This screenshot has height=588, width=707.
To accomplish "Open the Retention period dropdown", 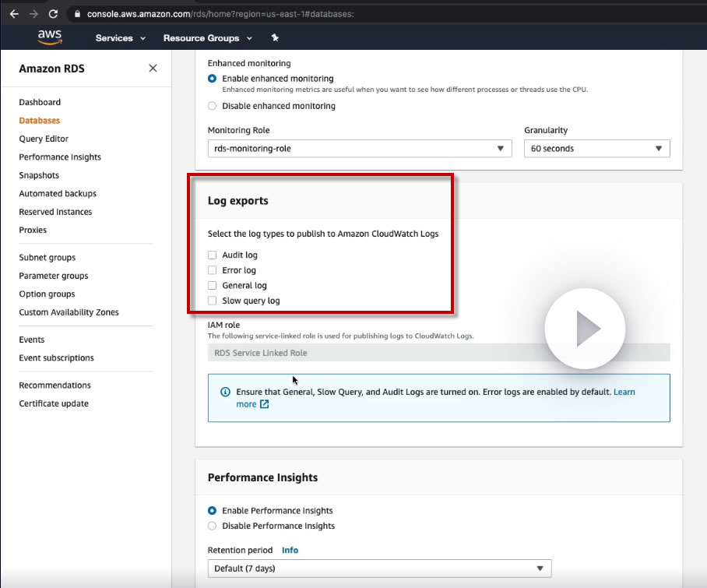I will click(x=379, y=569).
